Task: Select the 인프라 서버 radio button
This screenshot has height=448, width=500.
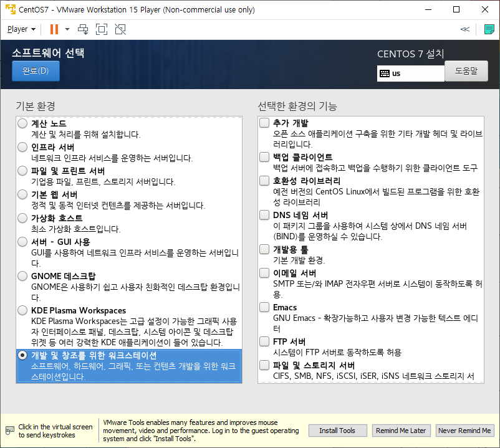Action: pyautogui.click(x=22, y=147)
